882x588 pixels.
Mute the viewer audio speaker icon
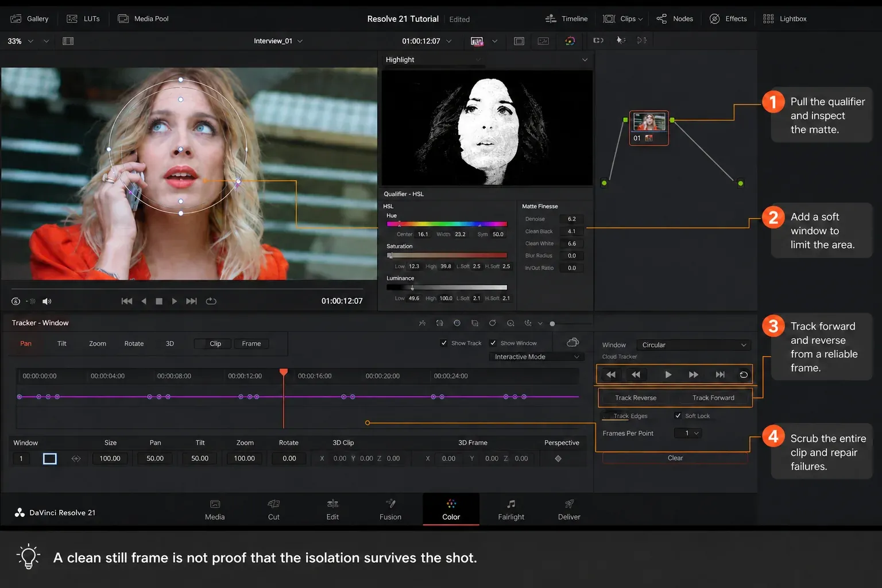pos(47,301)
